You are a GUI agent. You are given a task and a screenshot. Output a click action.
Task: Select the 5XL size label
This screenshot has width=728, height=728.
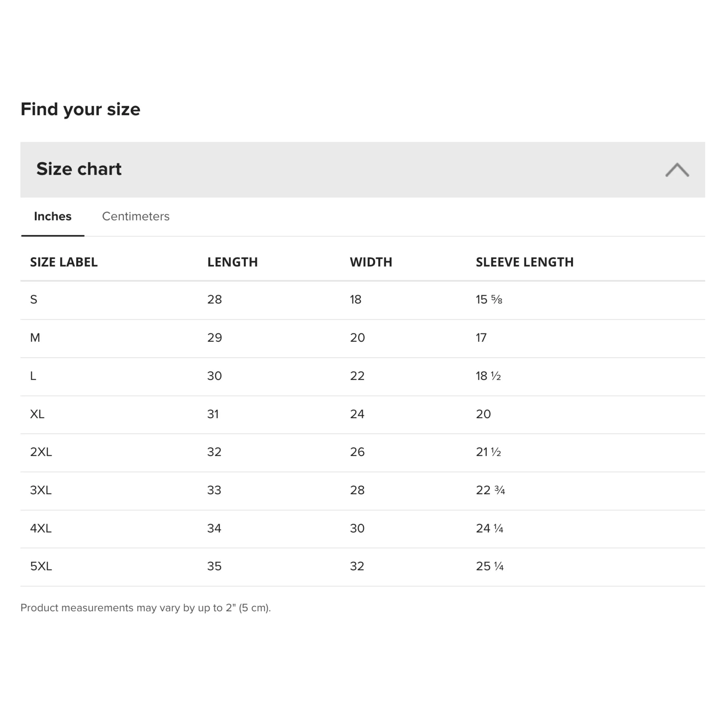pyautogui.click(x=41, y=566)
